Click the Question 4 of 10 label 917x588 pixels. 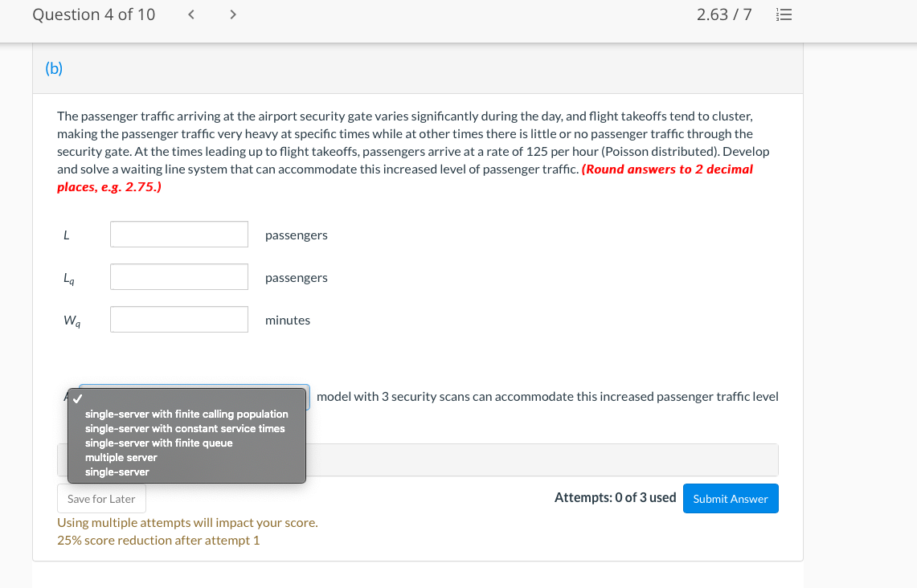[x=93, y=14]
